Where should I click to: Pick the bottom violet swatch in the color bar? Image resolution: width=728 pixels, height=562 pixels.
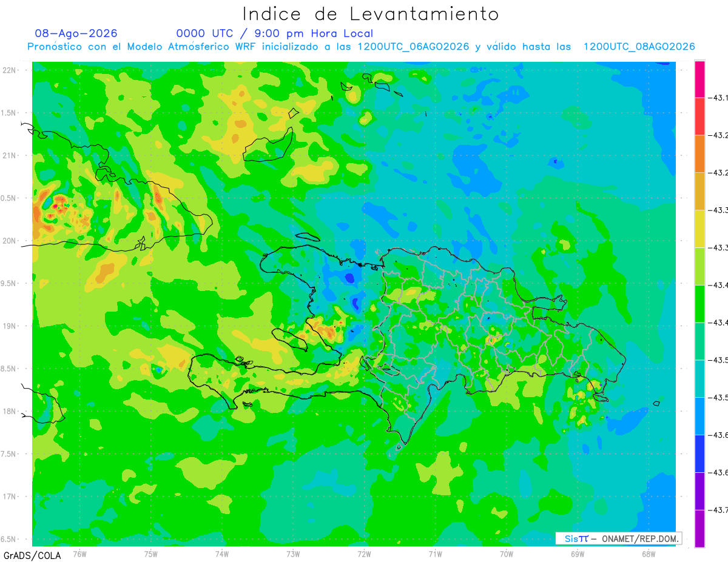point(699,529)
